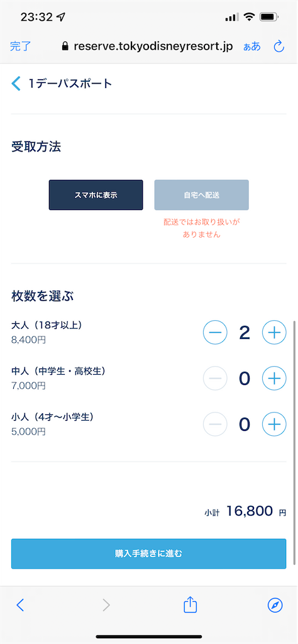
Task: Add a 小人 ticket with plus
Action: click(274, 424)
